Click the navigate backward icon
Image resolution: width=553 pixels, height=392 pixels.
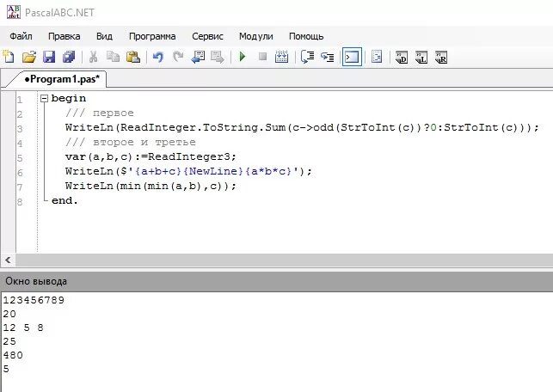[198, 57]
